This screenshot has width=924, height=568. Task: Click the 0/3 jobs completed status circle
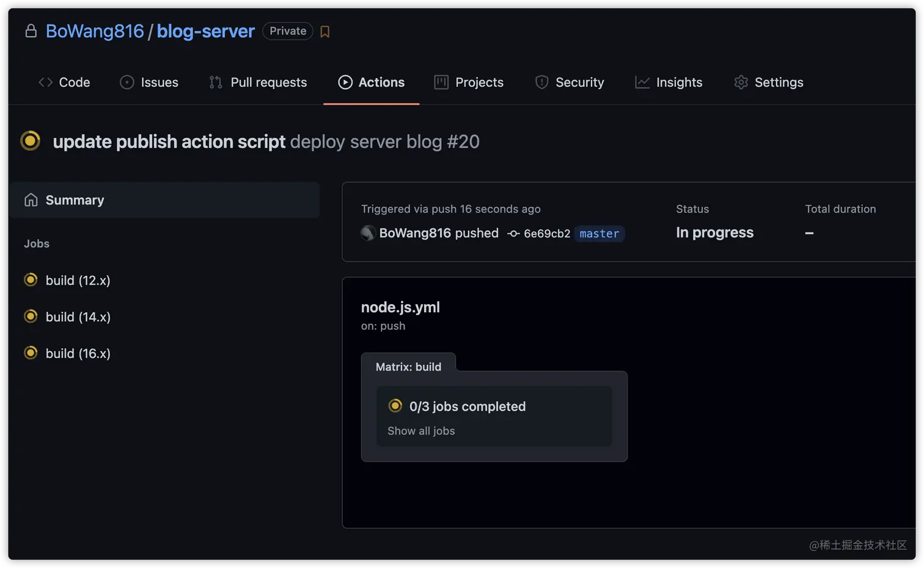[x=395, y=406]
